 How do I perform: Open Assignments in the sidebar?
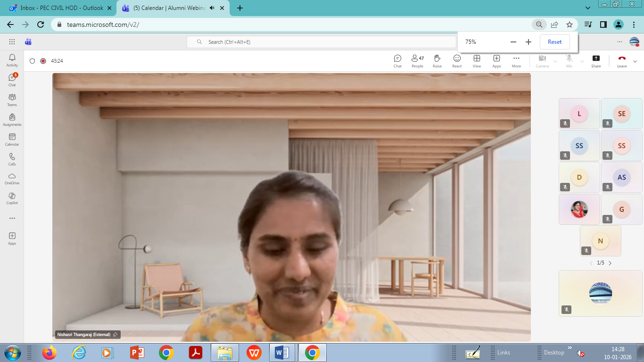pos(12,120)
